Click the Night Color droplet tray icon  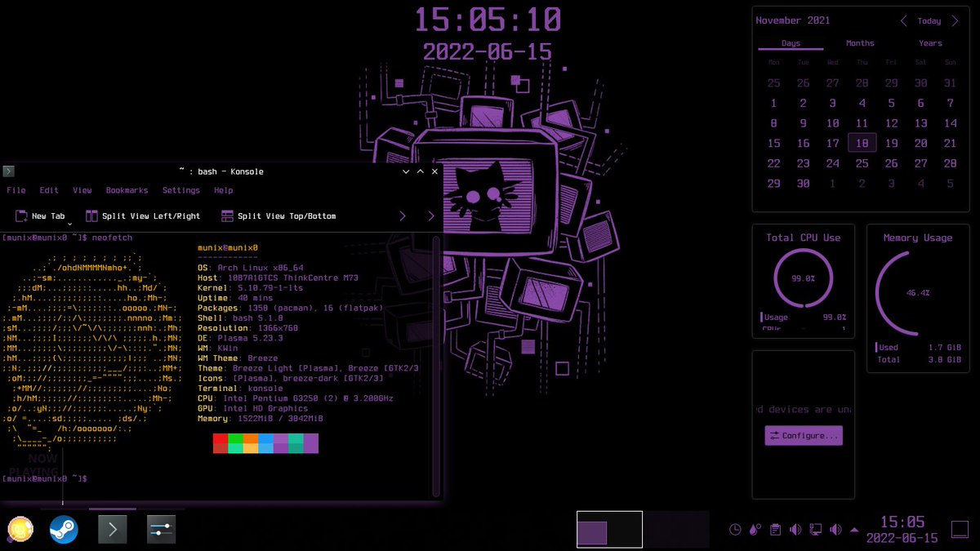755,530
